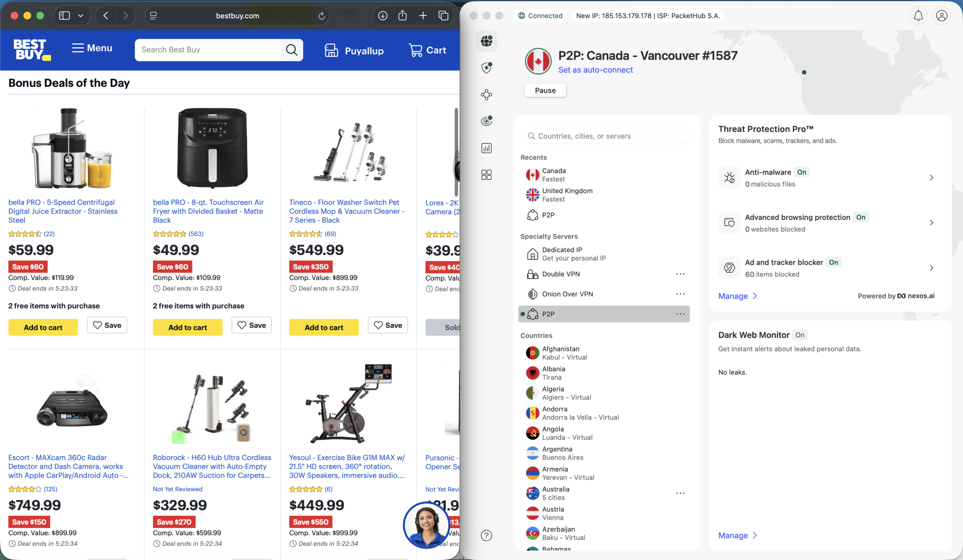Click the Best Buy search magnifier button
The height and width of the screenshot is (560, 963).
[292, 50]
